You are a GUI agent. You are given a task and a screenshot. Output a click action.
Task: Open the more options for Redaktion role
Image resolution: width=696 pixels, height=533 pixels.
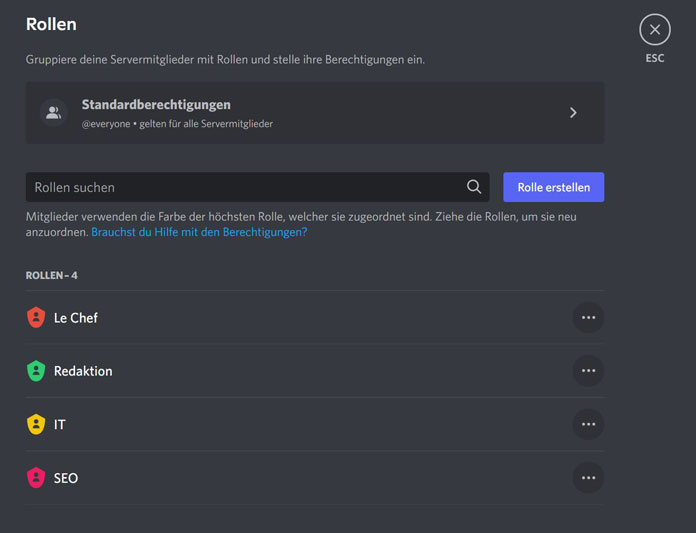(x=588, y=371)
